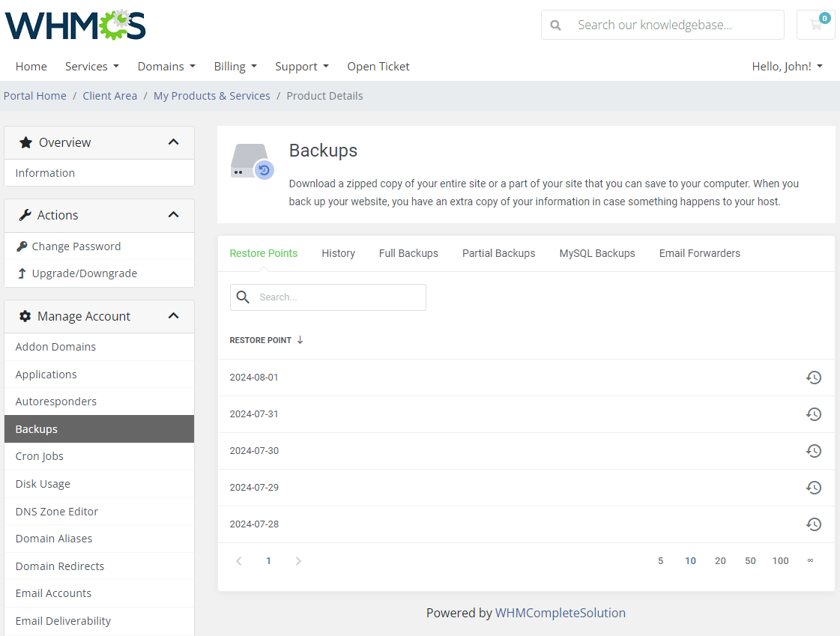
Task: Click the sort arrow next to Restore Point
Action: [x=300, y=340]
